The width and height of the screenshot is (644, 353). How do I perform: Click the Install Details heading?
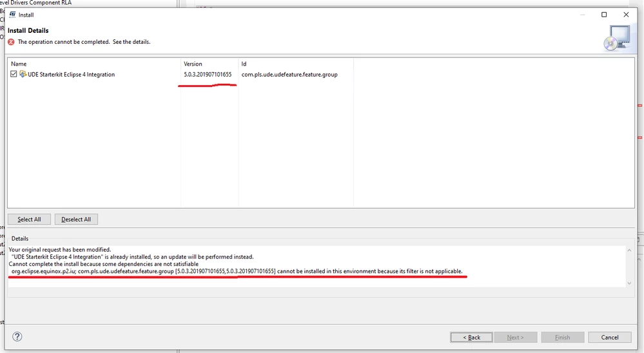pos(28,30)
